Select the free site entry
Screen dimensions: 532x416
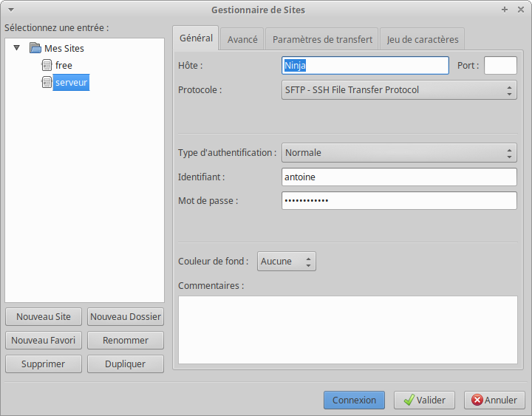pos(64,65)
